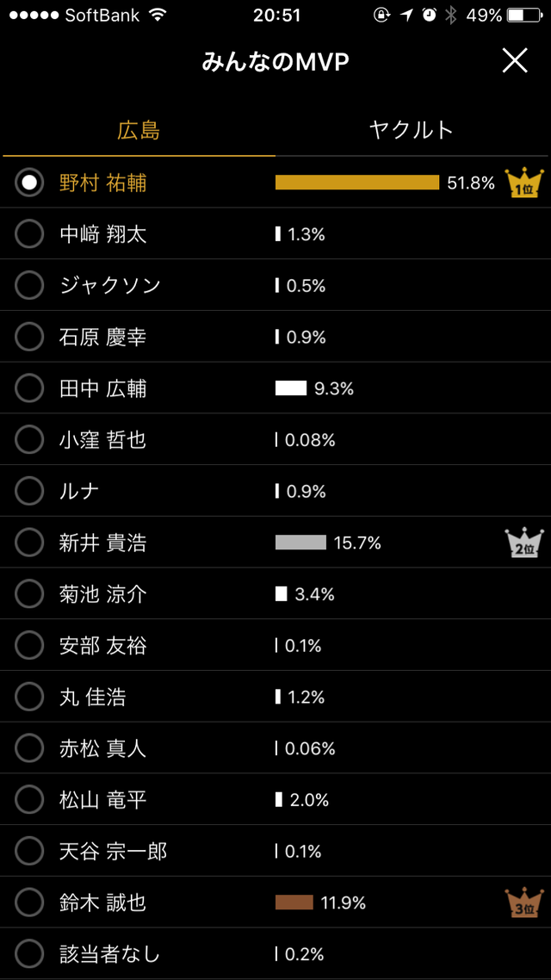
Task: Tap the alarm clock status icon
Action: (430, 15)
